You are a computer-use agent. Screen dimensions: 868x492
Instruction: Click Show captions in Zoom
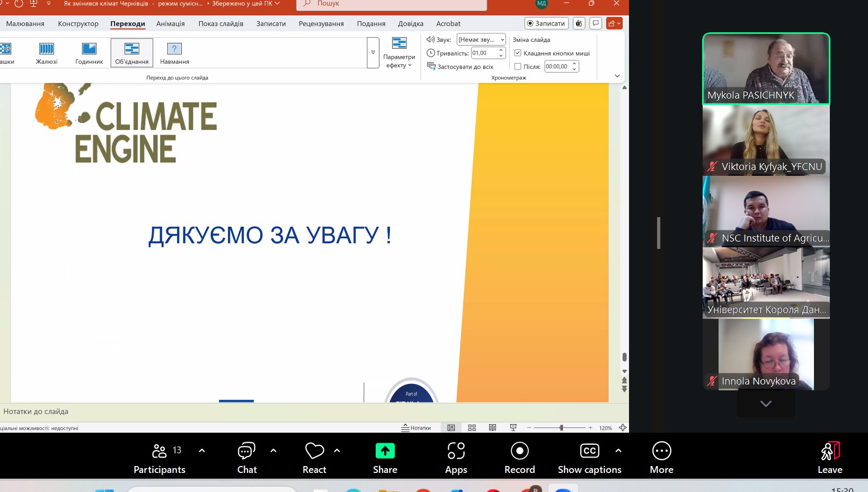[590, 458]
